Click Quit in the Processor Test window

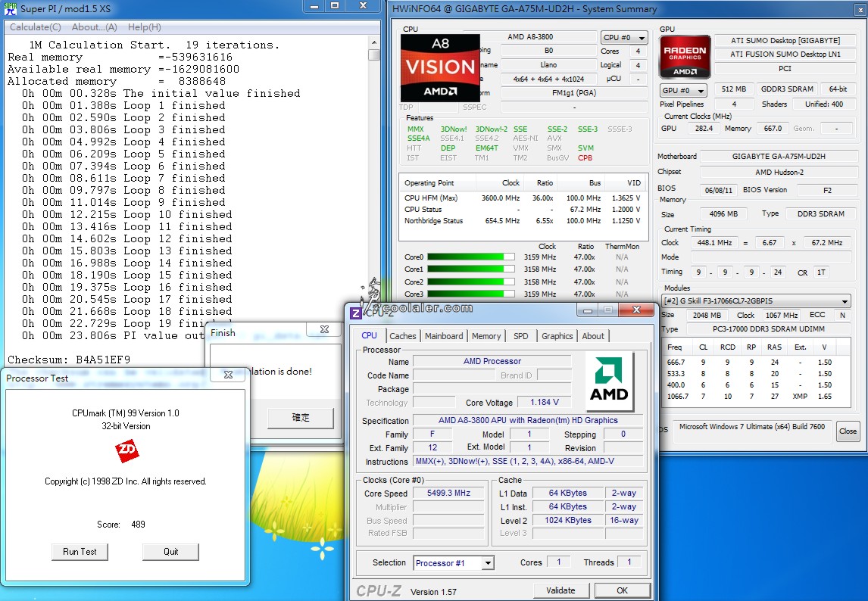(170, 552)
